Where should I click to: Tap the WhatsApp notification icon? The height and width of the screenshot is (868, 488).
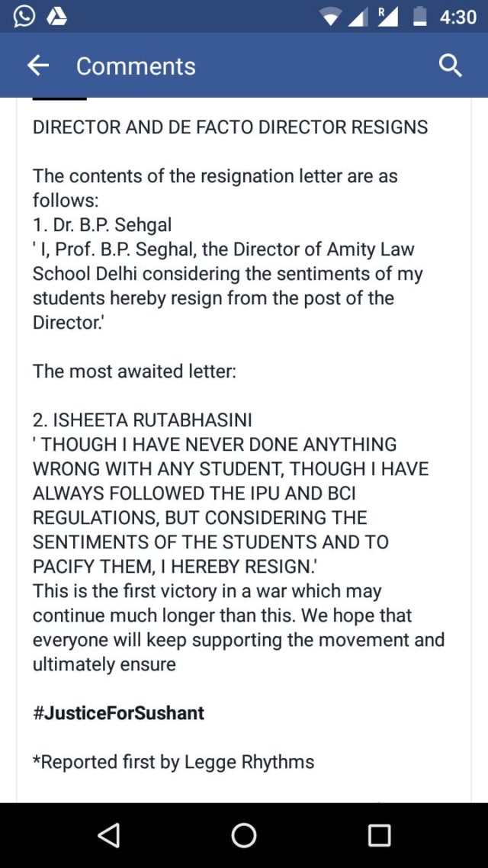[24, 16]
